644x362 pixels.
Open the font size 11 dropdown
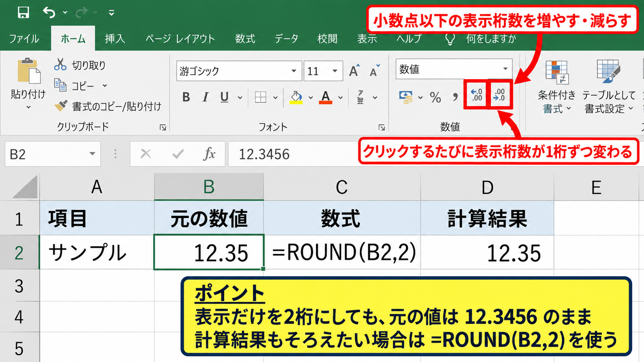(x=335, y=71)
